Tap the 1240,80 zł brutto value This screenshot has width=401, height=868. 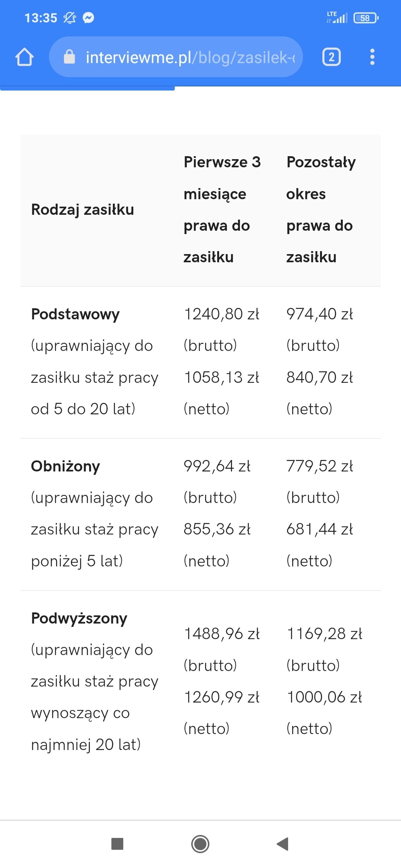(222, 314)
